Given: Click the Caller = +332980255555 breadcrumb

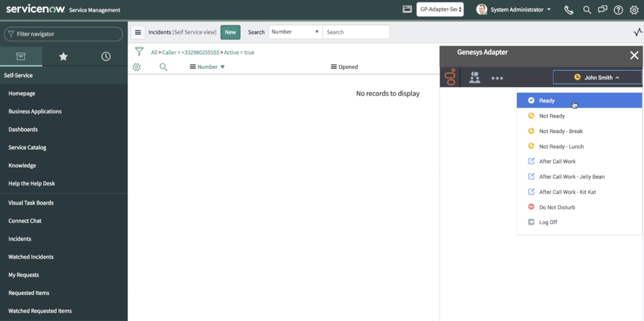Looking at the screenshot, I should point(191,53).
